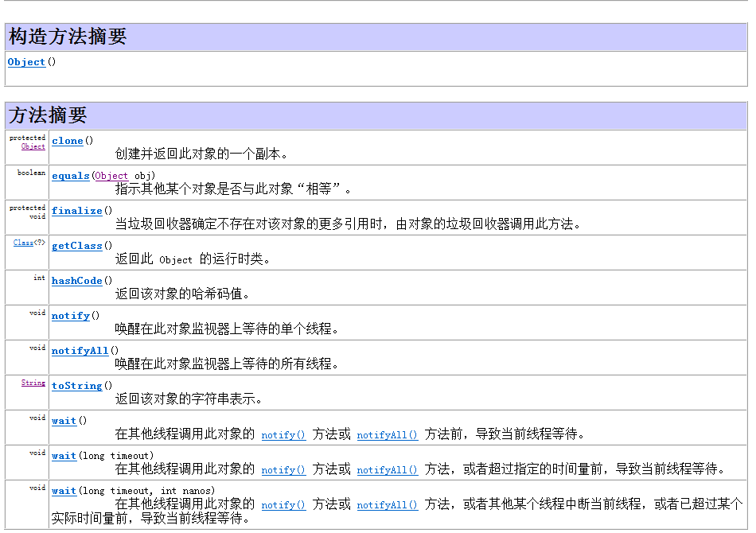Click notifyAll() link in wait(long timeout) description
This screenshot has width=756, height=533.
point(387,470)
